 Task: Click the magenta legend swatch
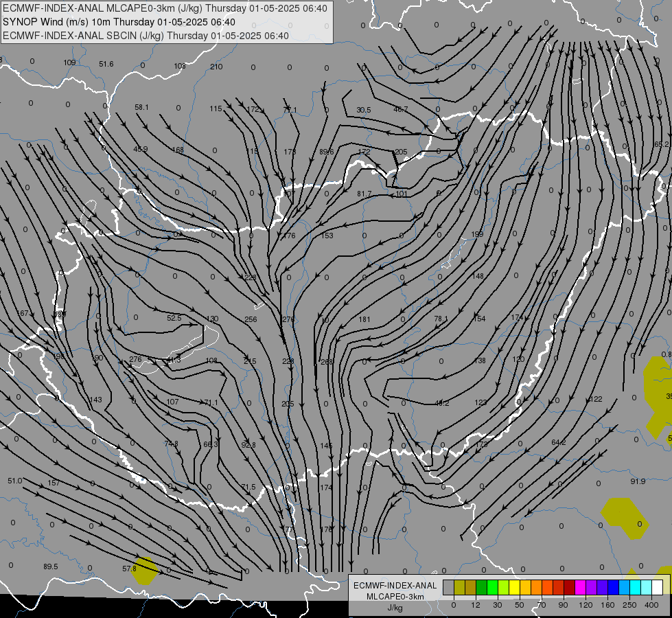click(x=581, y=587)
